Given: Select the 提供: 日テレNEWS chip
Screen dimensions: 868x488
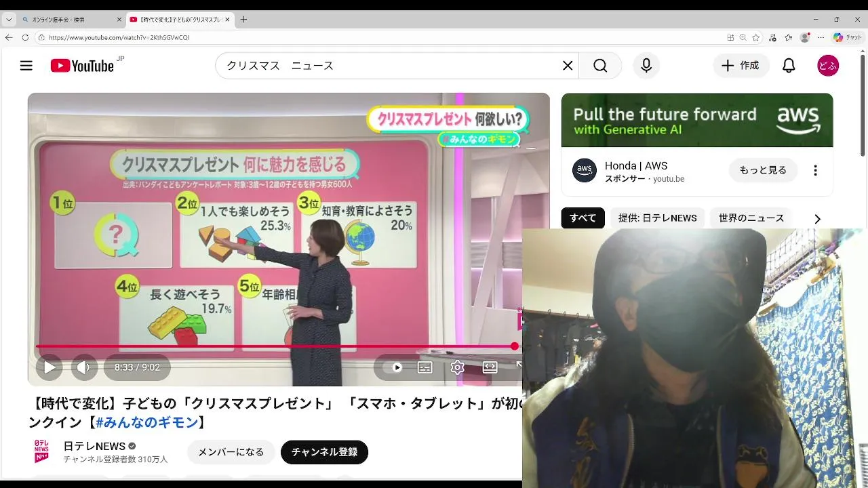Looking at the screenshot, I should pyautogui.click(x=657, y=218).
